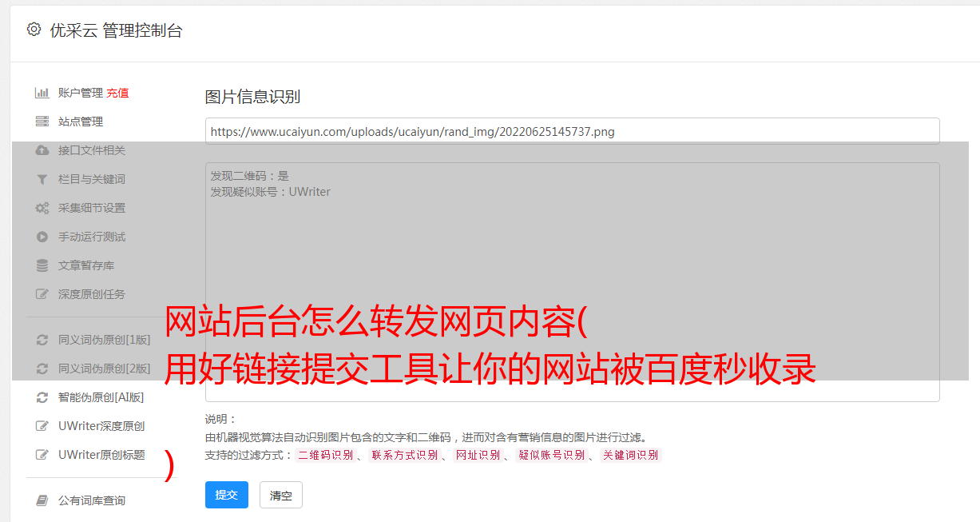Select 智能伪原创[AI版] in sidebar
This screenshot has height=522, width=980.
coord(101,397)
